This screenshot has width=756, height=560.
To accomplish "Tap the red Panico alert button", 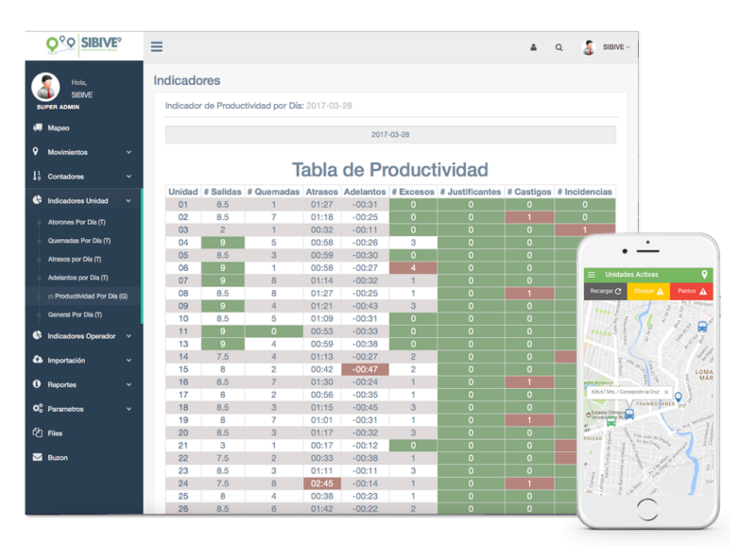I will click(692, 291).
